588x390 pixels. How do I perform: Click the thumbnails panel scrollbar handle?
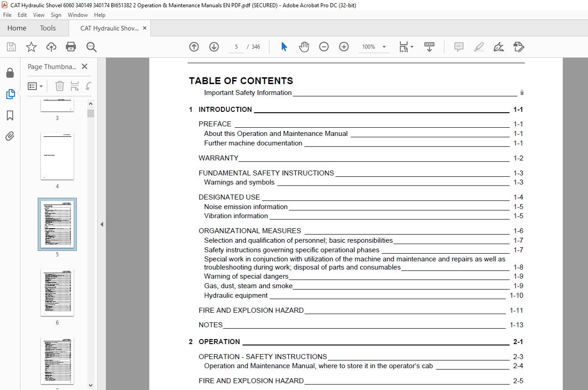91,113
